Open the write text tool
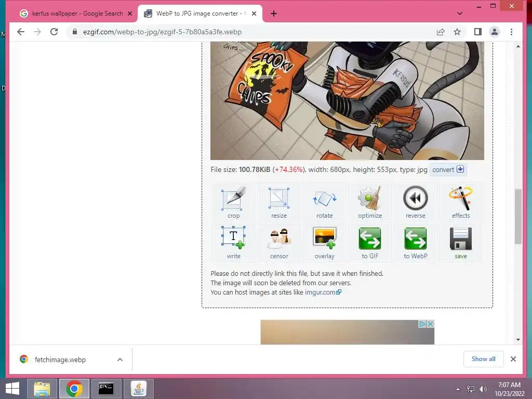Image resolution: width=532 pixels, height=399 pixels. pos(233,243)
